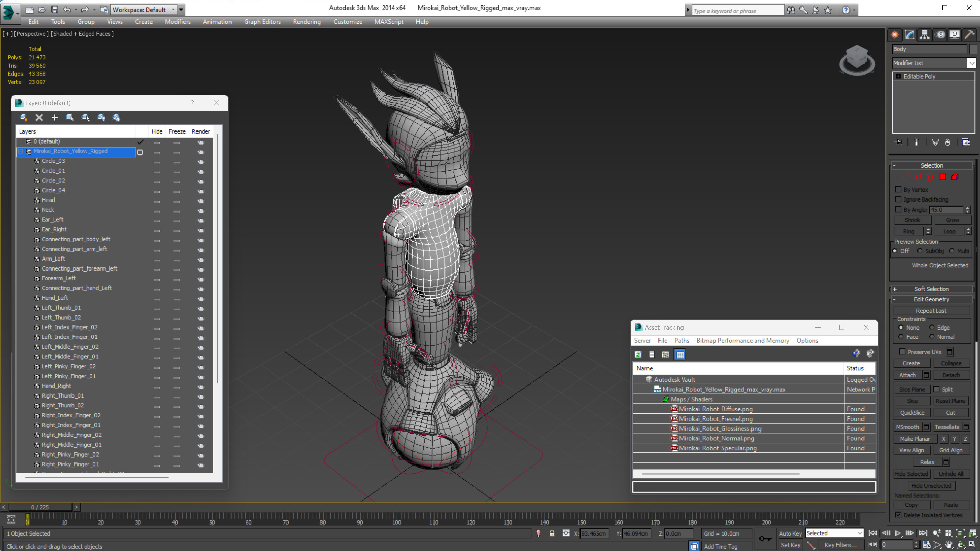
Task: Open the Modifiers menu
Action: pos(177,22)
